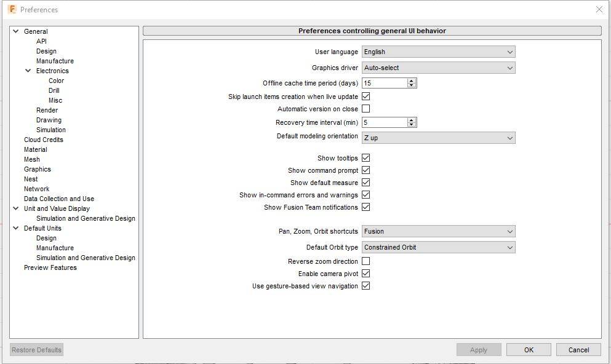The width and height of the screenshot is (611, 364).
Task: Increase Offline cache time period value
Action: [x=412, y=81]
